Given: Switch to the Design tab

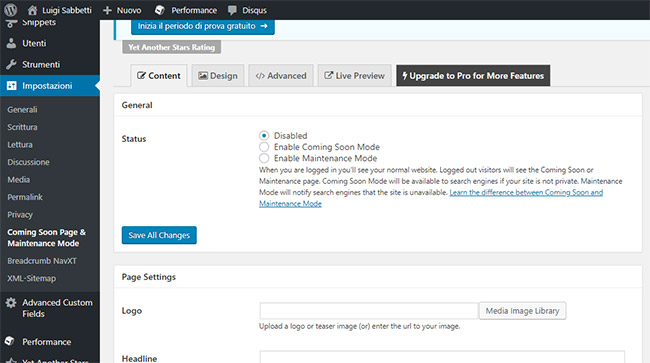Looking at the screenshot, I should coord(218,75).
